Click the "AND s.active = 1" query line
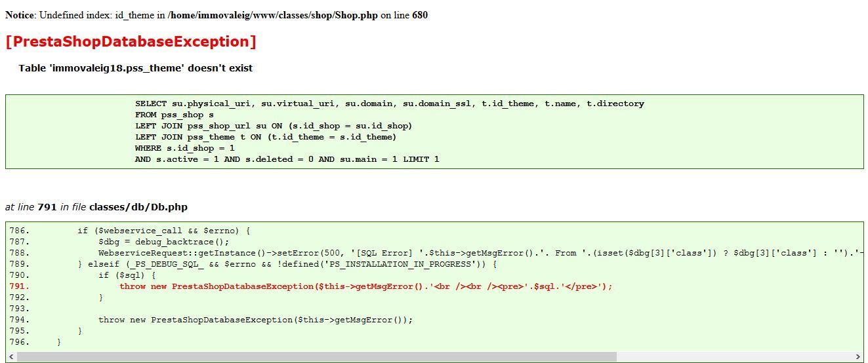The height and width of the screenshot is (363, 868). (x=287, y=159)
